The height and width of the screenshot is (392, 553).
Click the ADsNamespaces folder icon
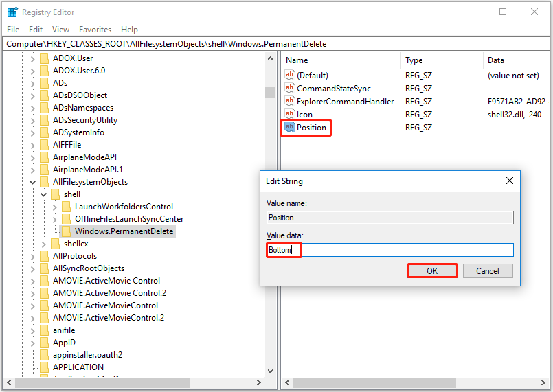tap(45, 108)
